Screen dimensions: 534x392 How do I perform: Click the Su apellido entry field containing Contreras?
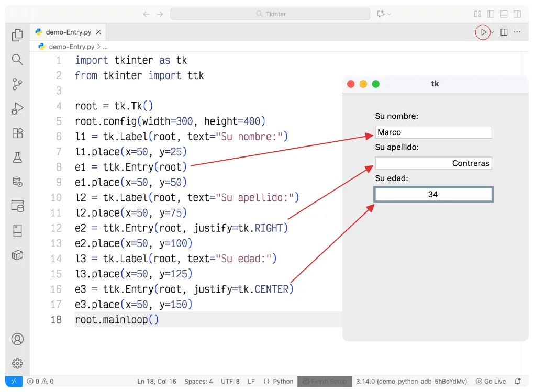[433, 163]
